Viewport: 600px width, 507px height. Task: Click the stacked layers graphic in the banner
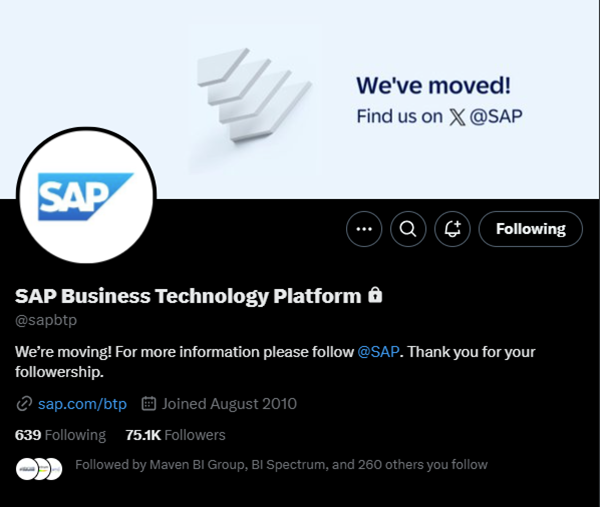254,96
